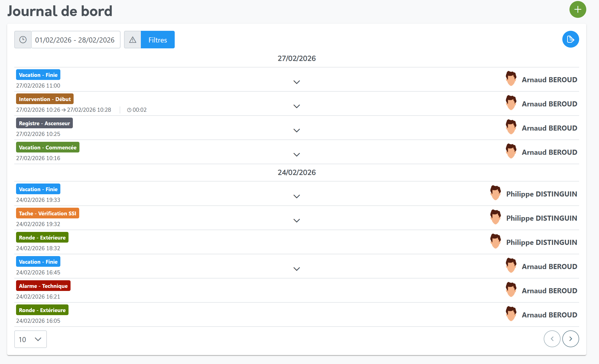
Task: Click the green plus add entry button
Action: point(578,10)
